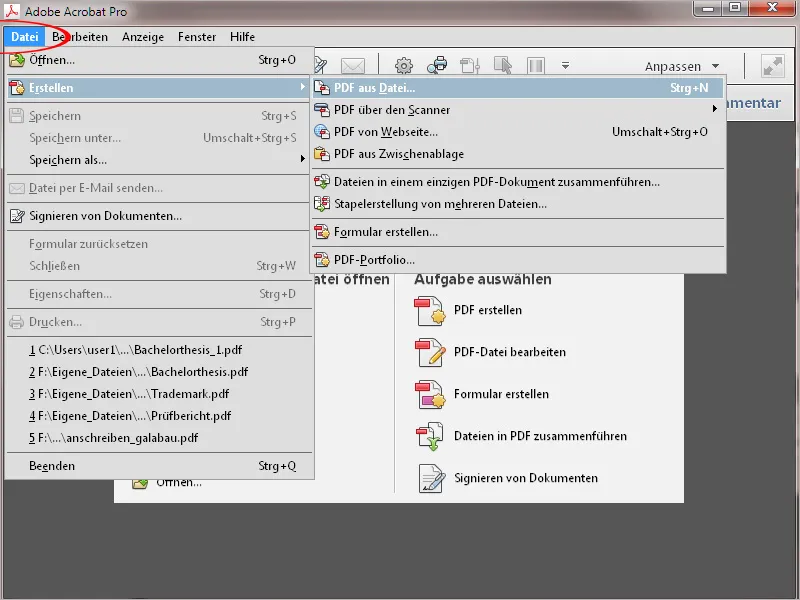Choose Beenden from the Datei menu
This screenshot has height=600, width=800.
[x=160, y=466]
